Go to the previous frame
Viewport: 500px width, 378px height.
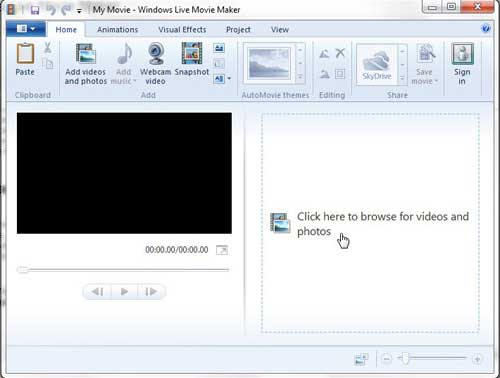click(x=97, y=292)
